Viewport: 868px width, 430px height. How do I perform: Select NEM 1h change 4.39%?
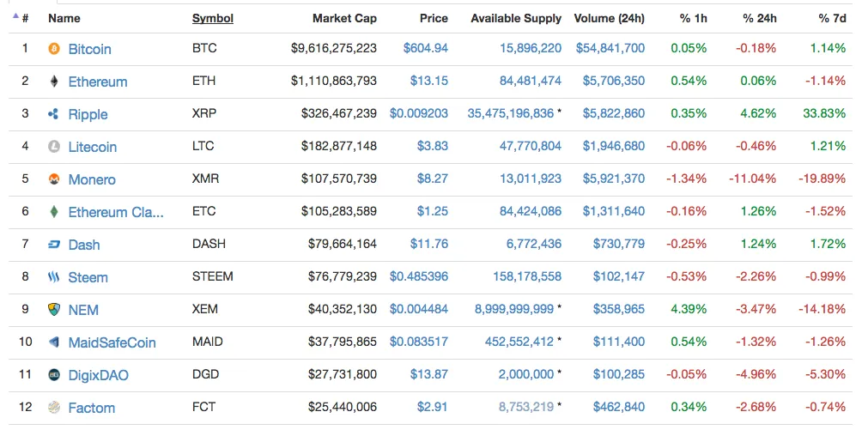pos(689,309)
